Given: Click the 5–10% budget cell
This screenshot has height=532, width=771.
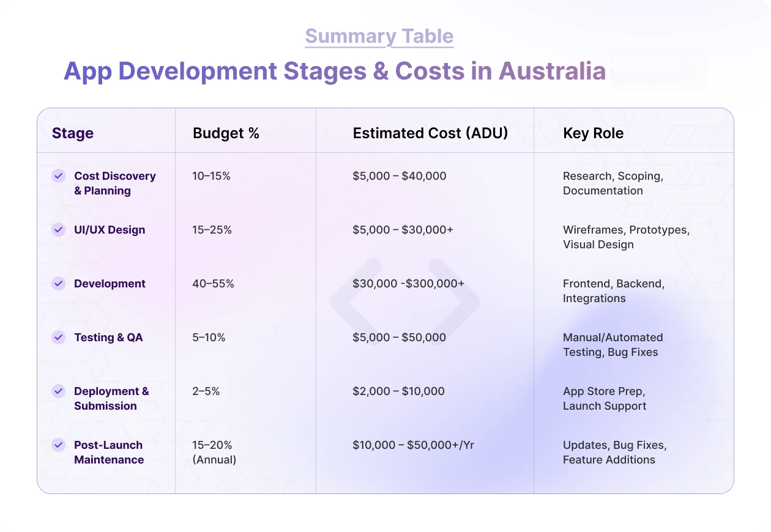Looking at the screenshot, I should (209, 338).
